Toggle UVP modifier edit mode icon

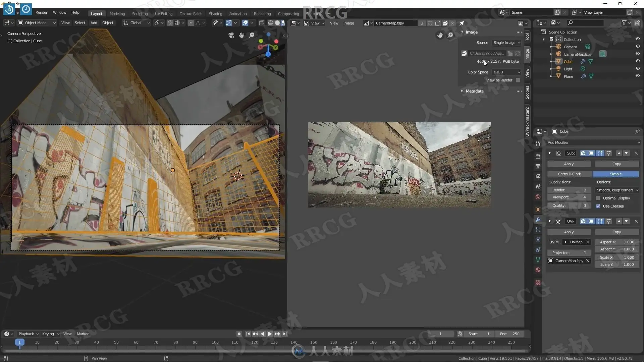600,221
